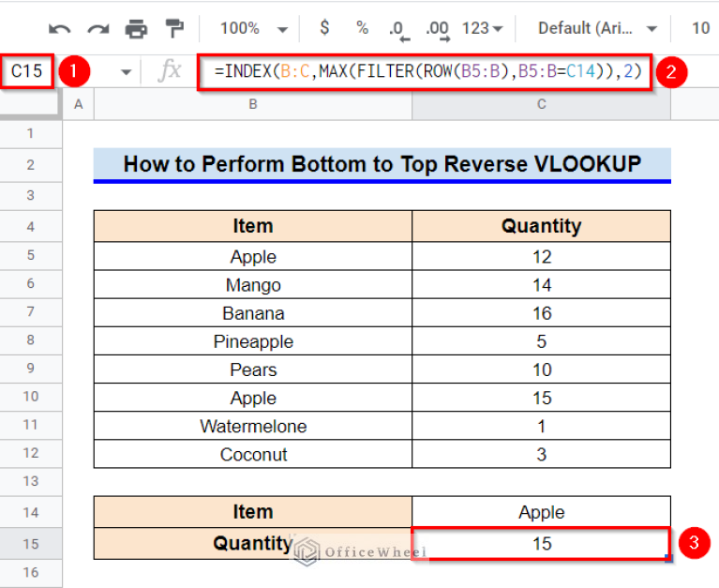Select the '3' quantity cell in row 12
Image resolution: width=719 pixels, height=588 pixels.
click(541, 455)
